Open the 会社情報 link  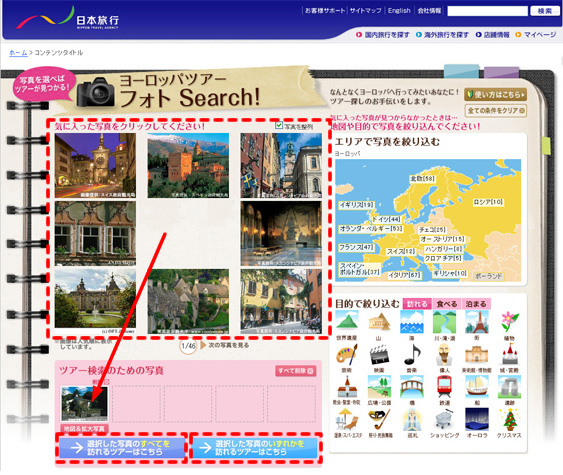pyautogui.click(x=429, y=11)
